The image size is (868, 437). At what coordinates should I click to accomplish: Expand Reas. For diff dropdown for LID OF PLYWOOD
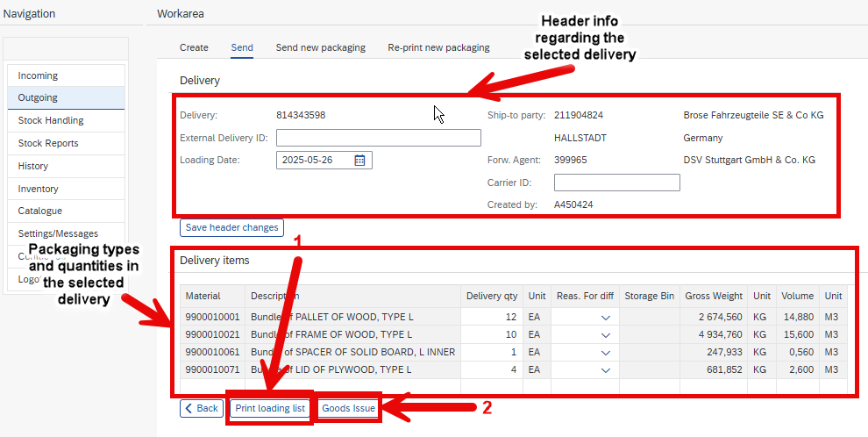(x=606, y=369)
